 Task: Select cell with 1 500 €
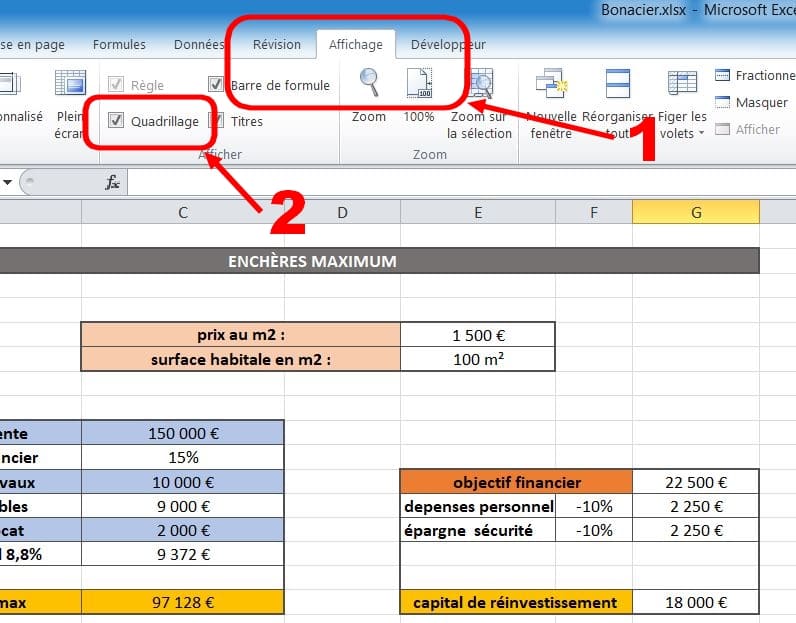(478, 335)
